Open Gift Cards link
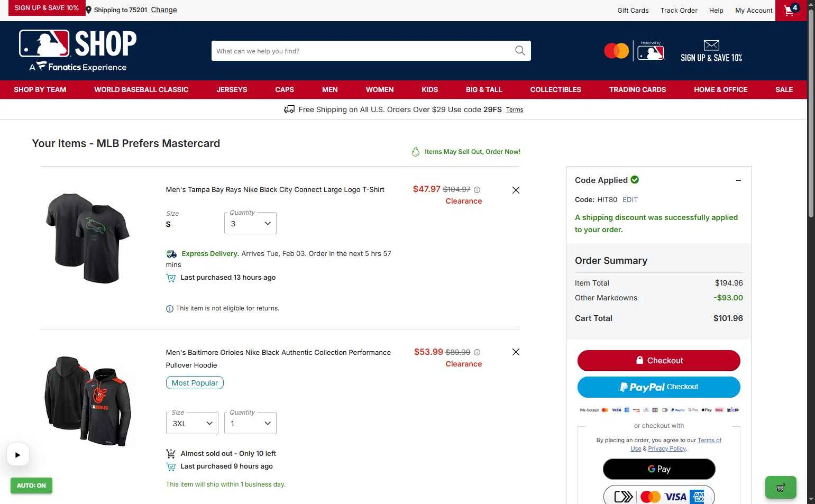 633,11
